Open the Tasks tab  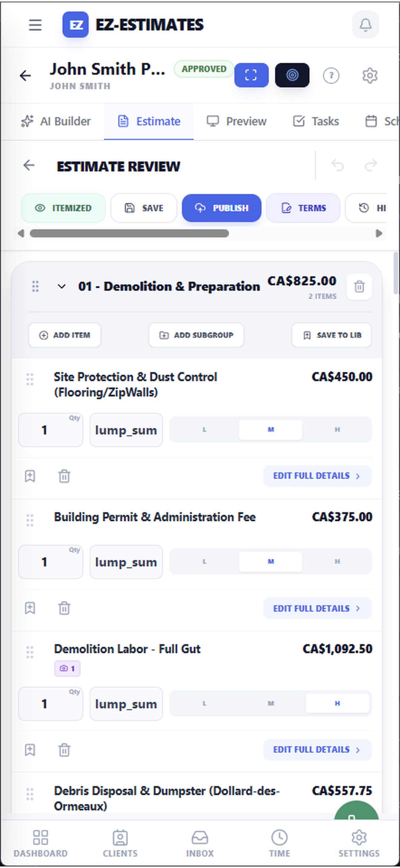tap(316, 121)
